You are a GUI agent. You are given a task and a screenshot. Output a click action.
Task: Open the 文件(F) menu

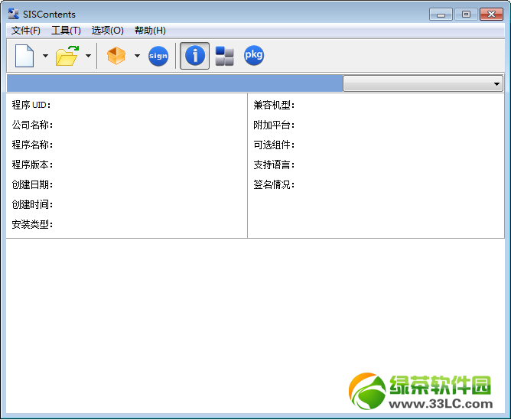pyautogui.click(x=26, y=31)
